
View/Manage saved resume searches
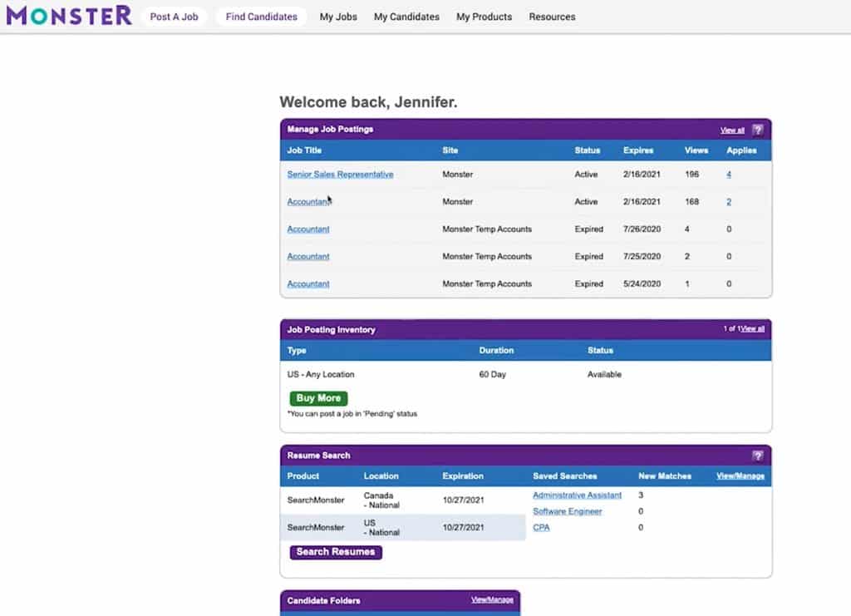click(738, 476)
